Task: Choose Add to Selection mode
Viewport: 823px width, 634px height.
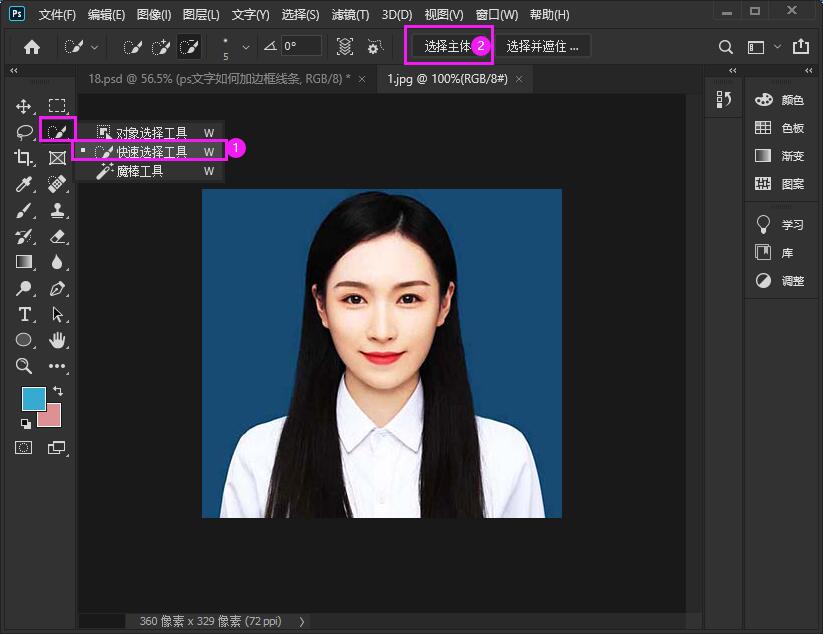Action: pyautogui.click(x=161, y=47)
